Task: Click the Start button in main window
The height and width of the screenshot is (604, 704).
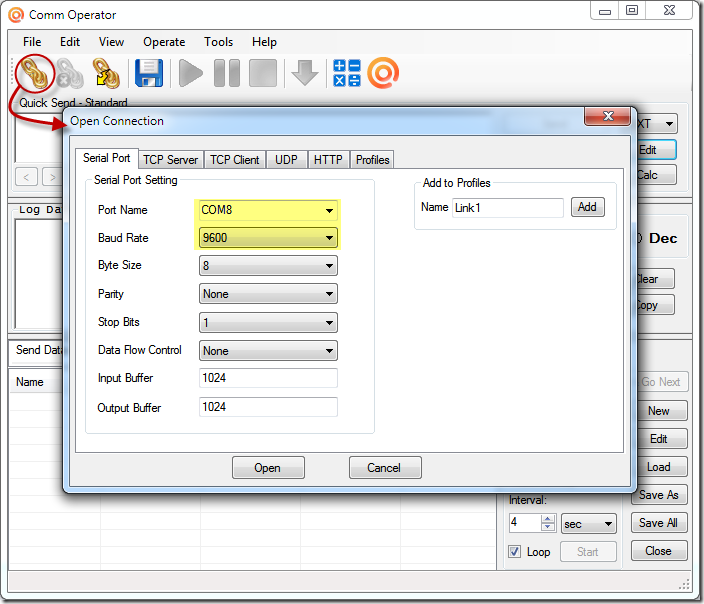Action: coord(588,552)
